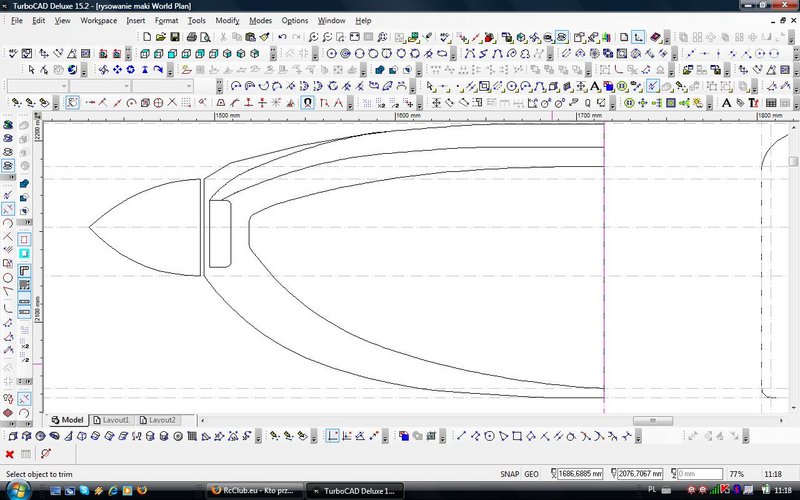Image resolution: width=800 pixels, height=500 pixels.
Task: Expand the 3D views toolbar overflow arrow
Action: coord(273,54)
